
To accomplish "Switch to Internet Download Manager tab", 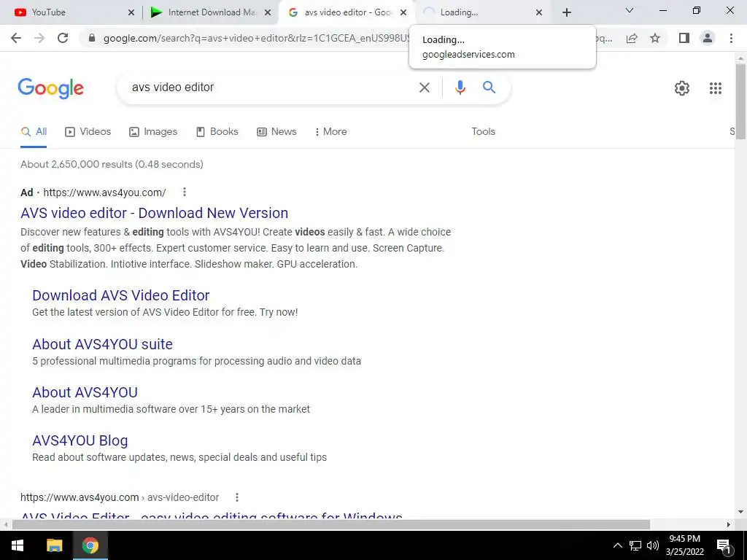I will pos(209,12).
